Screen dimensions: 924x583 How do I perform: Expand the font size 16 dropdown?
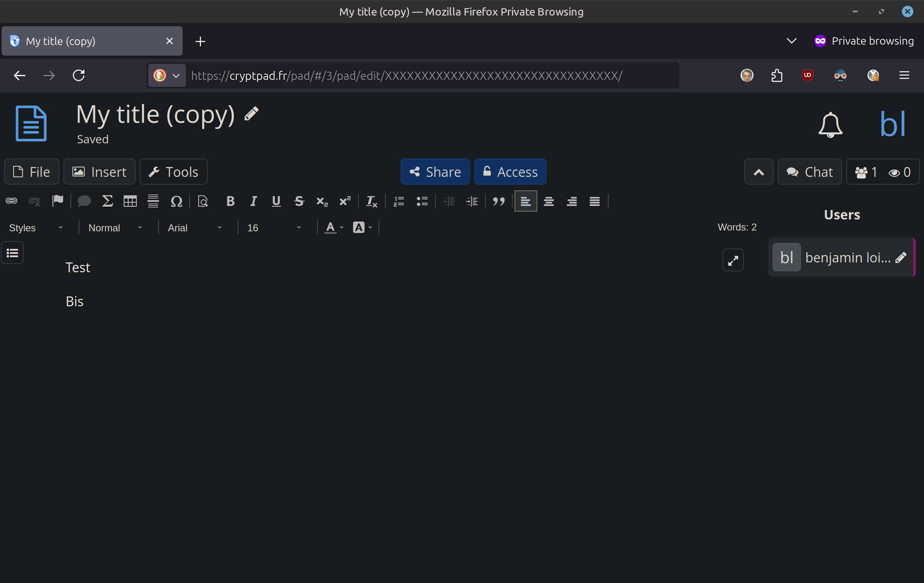click(274, 228)
